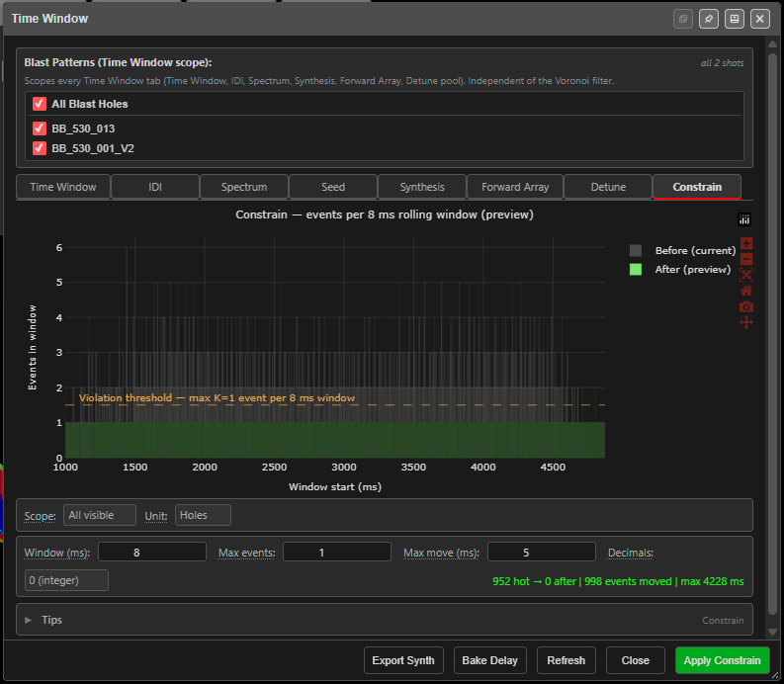Viewport: 784px width, 684px height.
Task: Click the chart title 'Constrain — events per 8 ms'
Action: (x=385, y=214)
